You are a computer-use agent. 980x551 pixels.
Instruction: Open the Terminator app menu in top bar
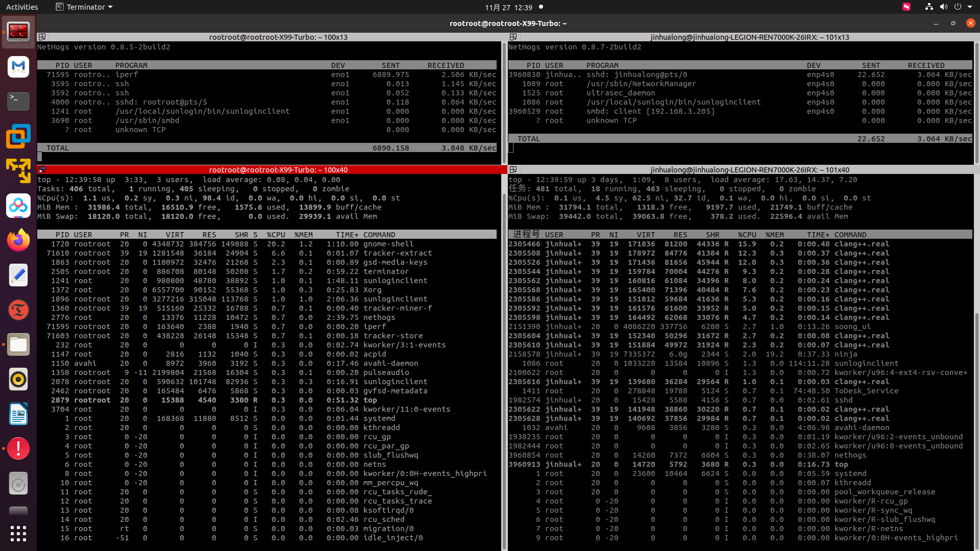84,7
